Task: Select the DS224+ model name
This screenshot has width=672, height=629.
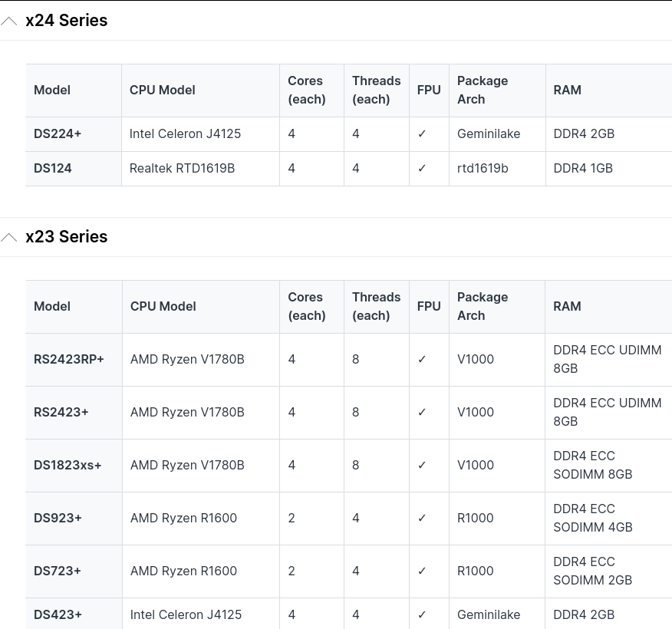Action: click(x=58, y=134)
